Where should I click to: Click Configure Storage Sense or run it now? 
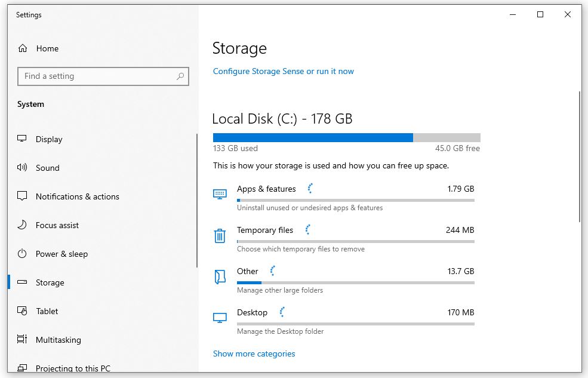click(x=283, y=71)
